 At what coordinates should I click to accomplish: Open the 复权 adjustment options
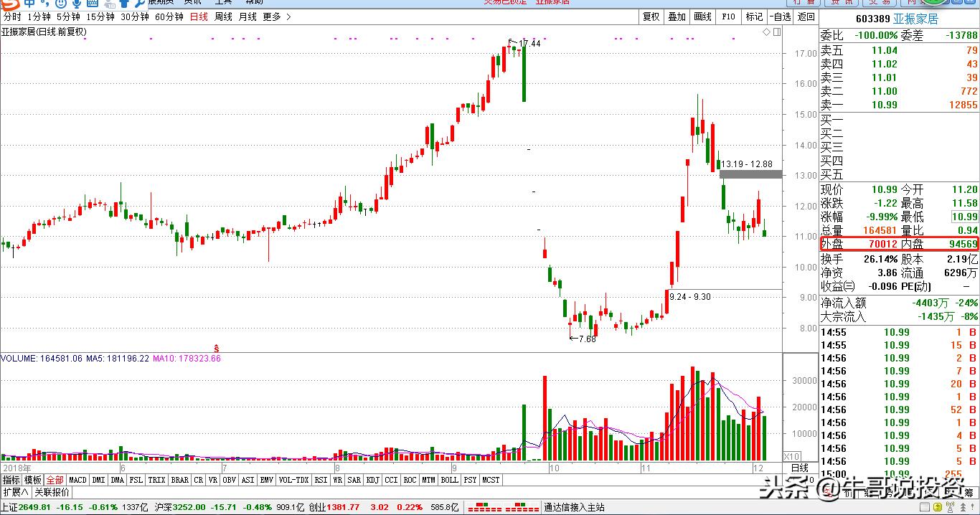(x=651, y=16)
